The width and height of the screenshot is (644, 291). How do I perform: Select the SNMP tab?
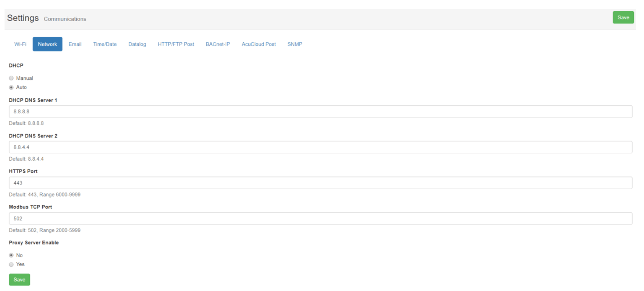[294, 44]
